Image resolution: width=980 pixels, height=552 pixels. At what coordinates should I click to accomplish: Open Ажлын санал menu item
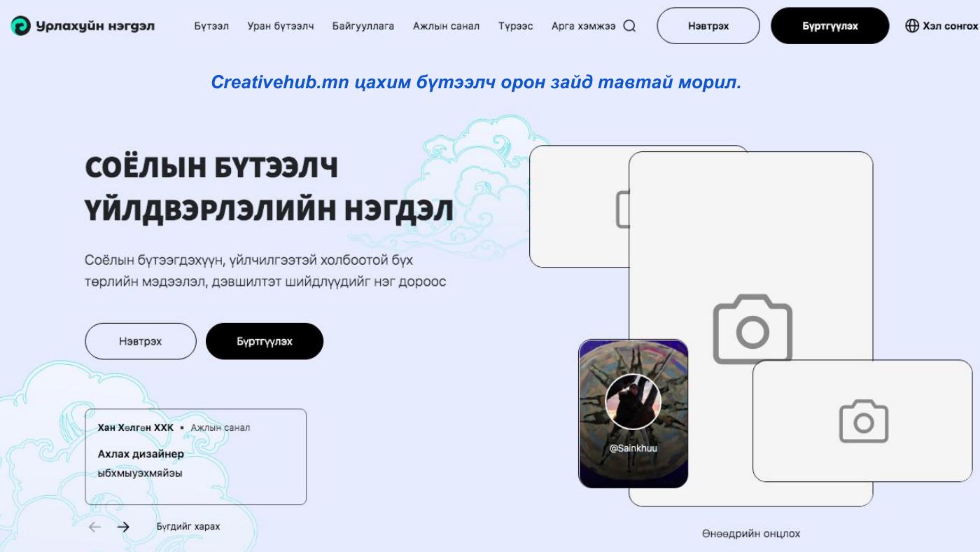click(x=446, y=26)
